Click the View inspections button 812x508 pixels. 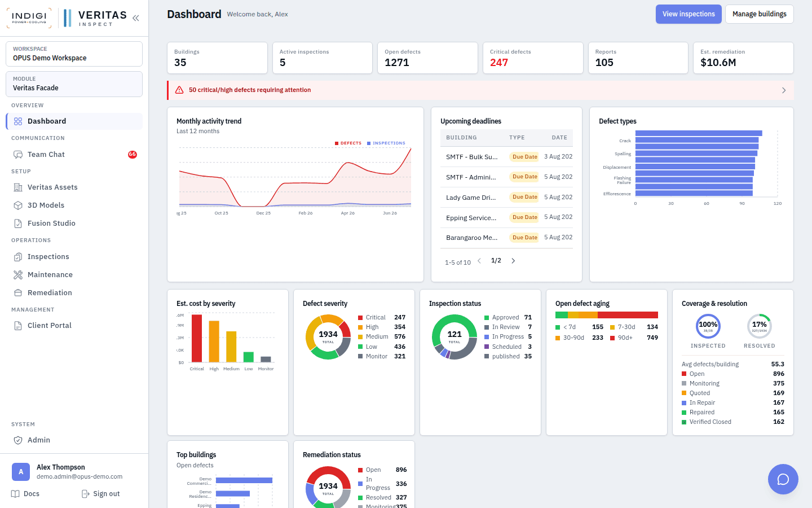click(x=689, y=14)
